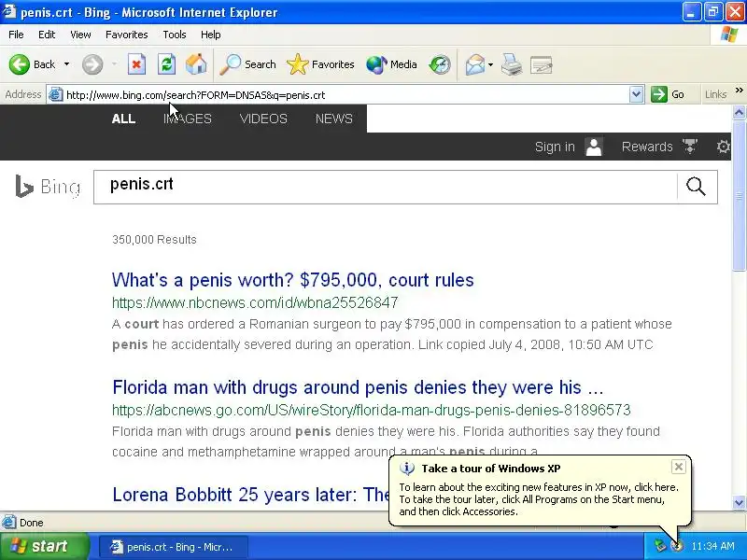
Task: Click the status bar 'Done' text
Action: [x=32, y=523]
